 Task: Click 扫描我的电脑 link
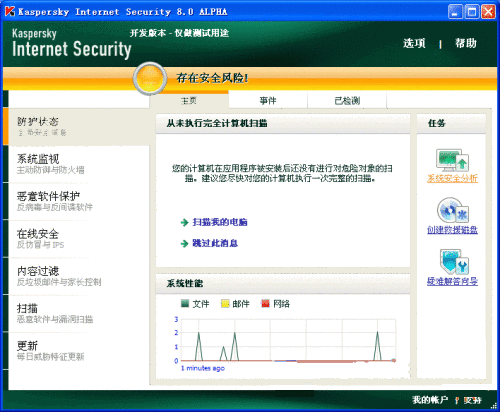220,222
